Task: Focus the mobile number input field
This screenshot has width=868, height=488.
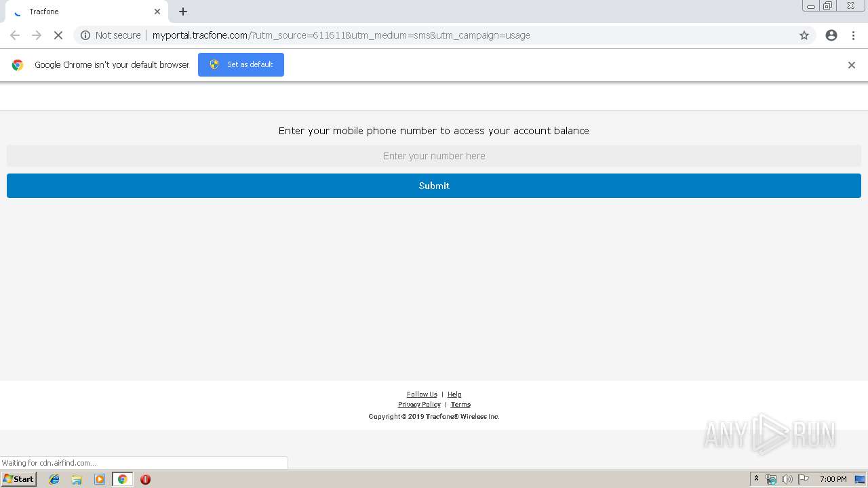Action: (434, 156)
